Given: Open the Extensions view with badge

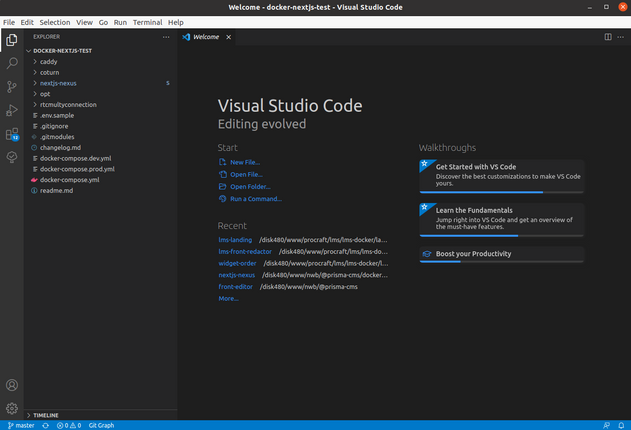Looking at the screenshot, I should [12, 134].
